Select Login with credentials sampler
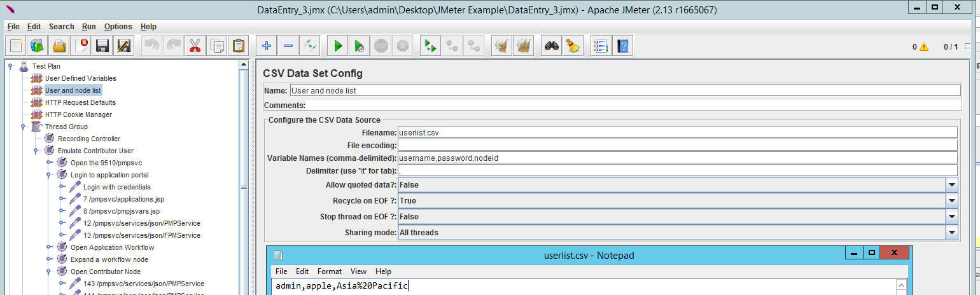 117,187
